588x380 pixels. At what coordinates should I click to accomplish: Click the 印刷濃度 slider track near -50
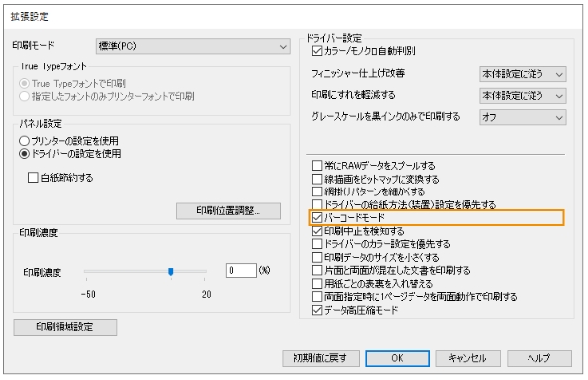click(88, 271)
